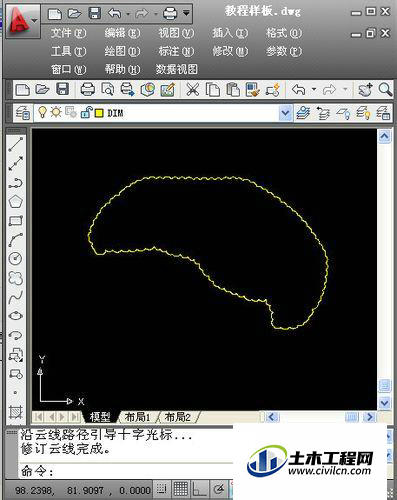Select the Rectangle tool

[16, 221]
